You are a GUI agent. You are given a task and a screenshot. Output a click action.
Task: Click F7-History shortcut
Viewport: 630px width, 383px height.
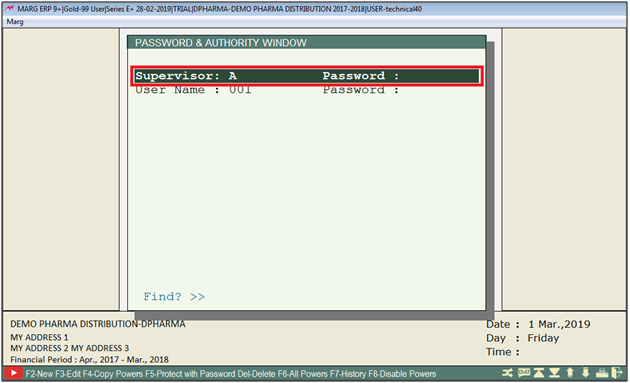click(348, 374)
